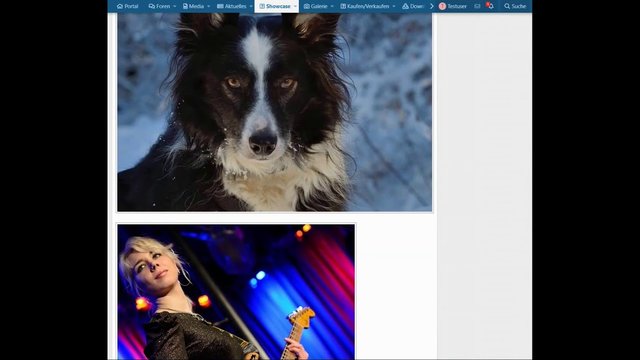Expand the Showcase dropdown arrow

coord(295,6)
